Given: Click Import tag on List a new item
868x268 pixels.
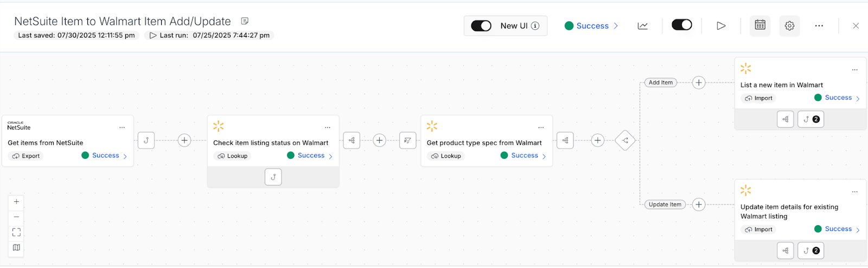Looking at the screenshot, I should click(759, 98).
